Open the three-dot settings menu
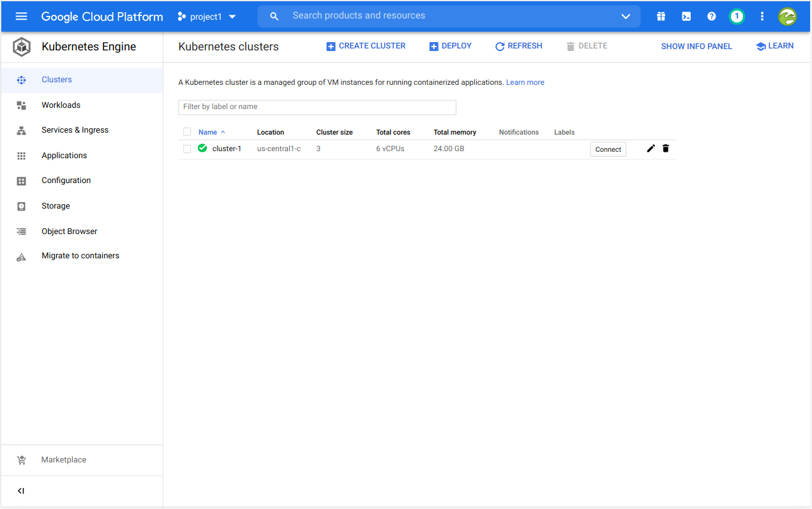Screen dimensions: 812x509 (x=762, y=17)
